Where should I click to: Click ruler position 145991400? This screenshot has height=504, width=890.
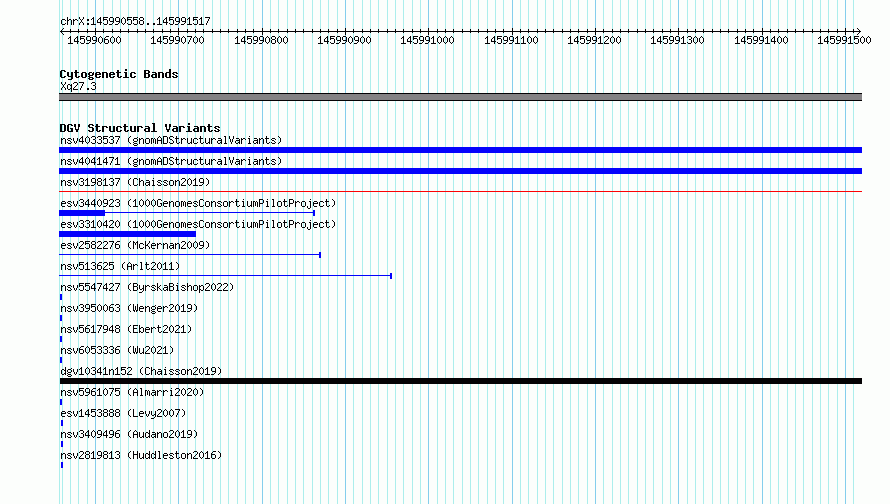(x=761, y=40)
